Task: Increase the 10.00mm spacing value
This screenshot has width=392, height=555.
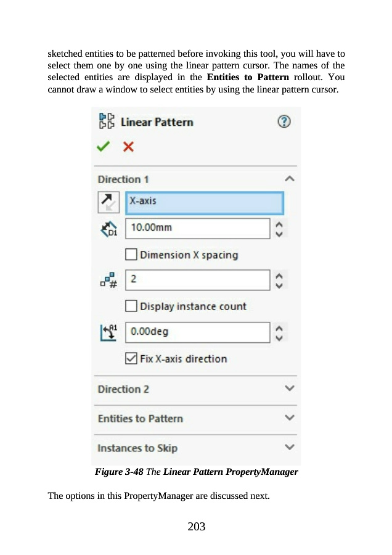Action: (x=279, y=224)
